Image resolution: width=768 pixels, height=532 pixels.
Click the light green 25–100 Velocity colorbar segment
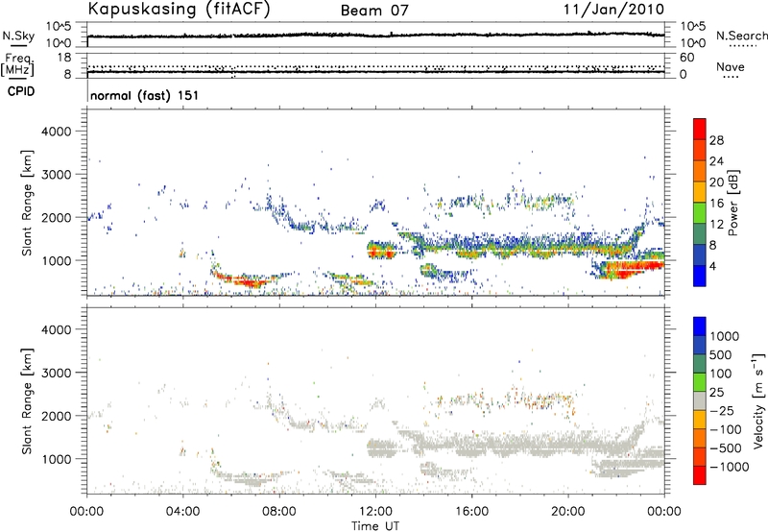[x=700, y=382]
